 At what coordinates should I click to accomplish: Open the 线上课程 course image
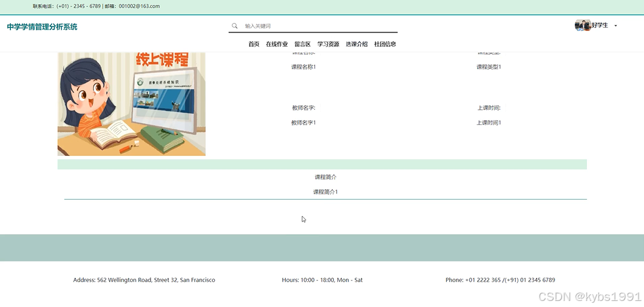click(132, 104)
